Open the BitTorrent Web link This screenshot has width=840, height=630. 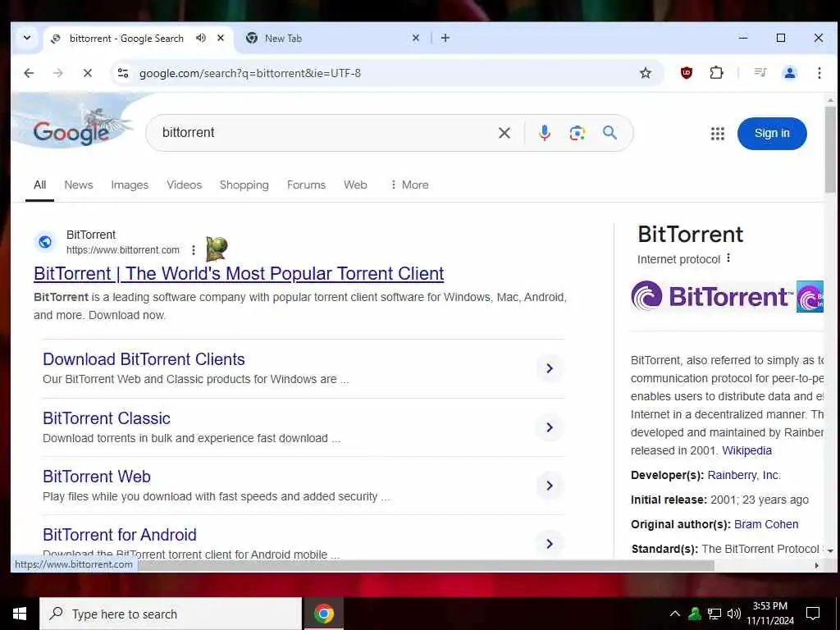[x=97, y=477]
